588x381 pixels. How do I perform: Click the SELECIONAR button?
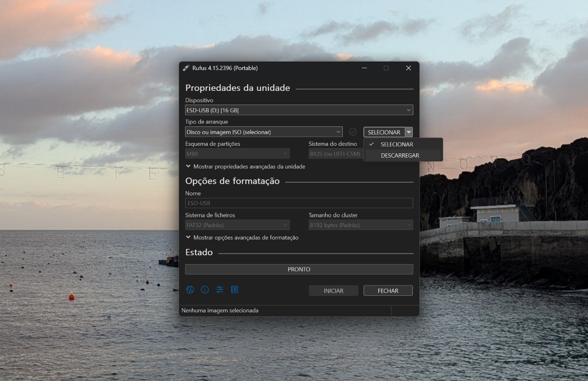click(384, 133)
